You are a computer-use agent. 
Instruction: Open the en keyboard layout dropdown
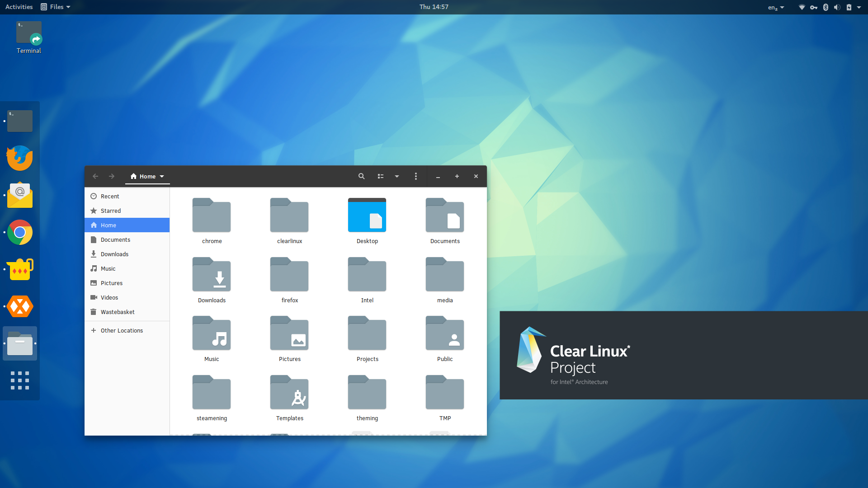(x=776, y=7)
